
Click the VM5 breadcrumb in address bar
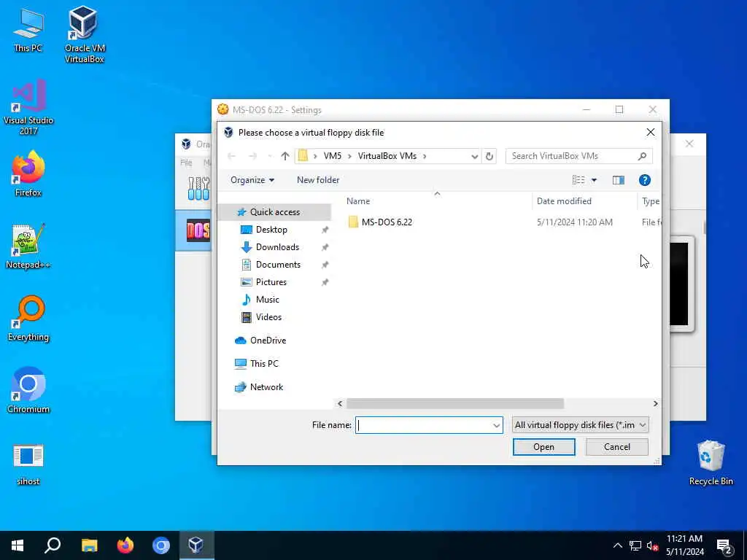(x=333, y=156)
